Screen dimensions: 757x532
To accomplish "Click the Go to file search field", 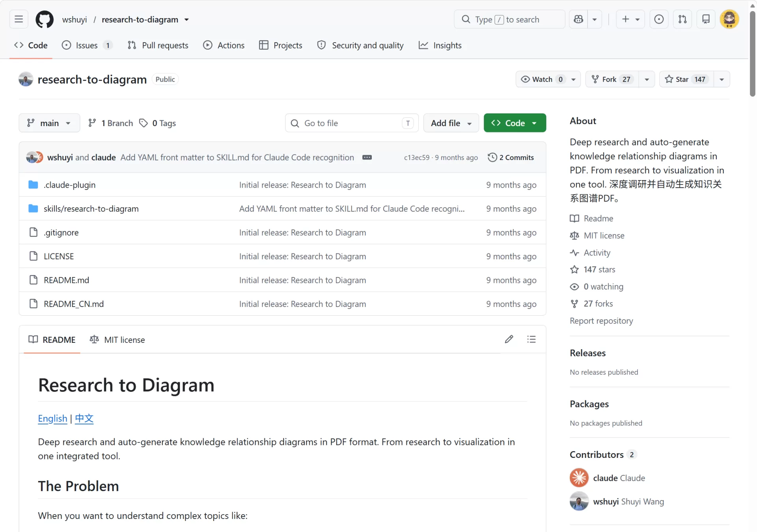I will (352, 123).
